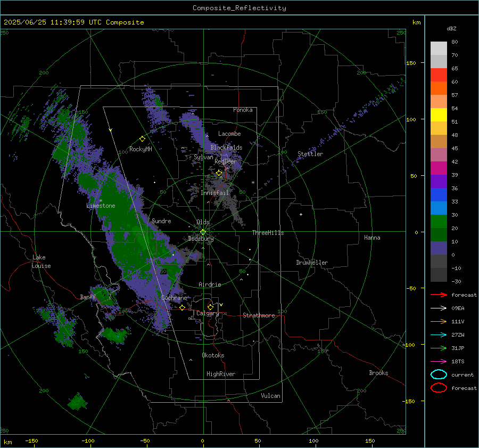This screenshot has width=479, height=448.
Task: Click the red forecast arrow in the legend
Action: tap(439, 295)
